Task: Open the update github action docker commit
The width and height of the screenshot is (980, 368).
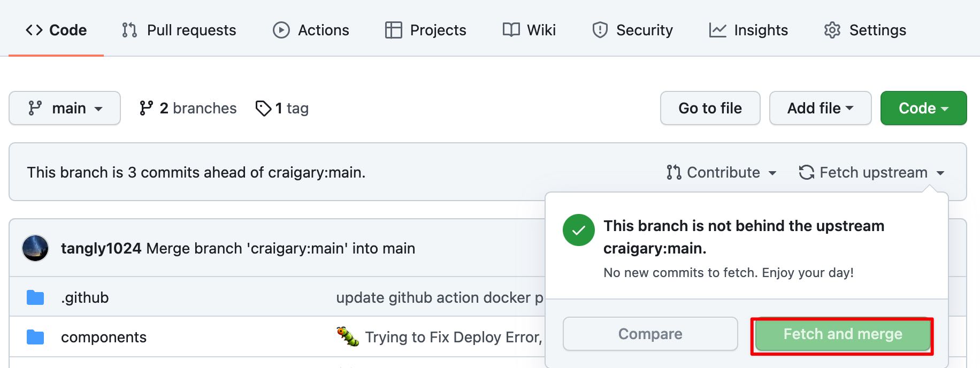Action: coord(440,297)
